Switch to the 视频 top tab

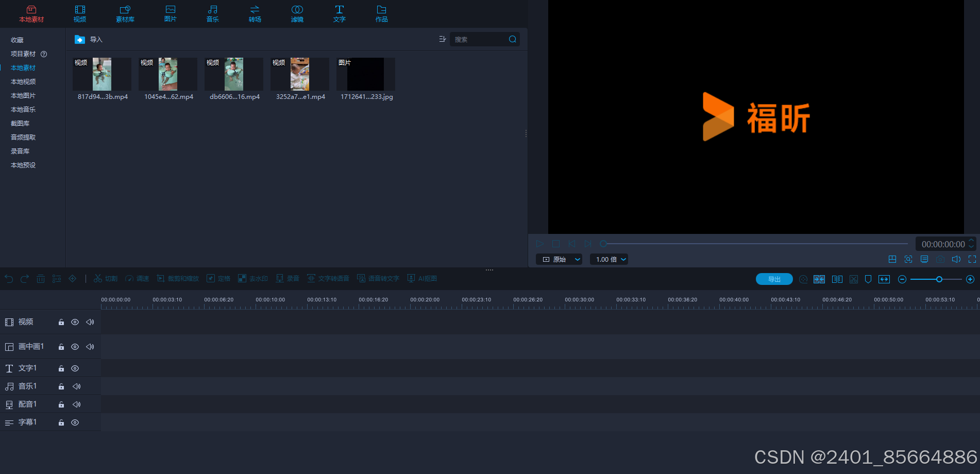tap(80, 14)
